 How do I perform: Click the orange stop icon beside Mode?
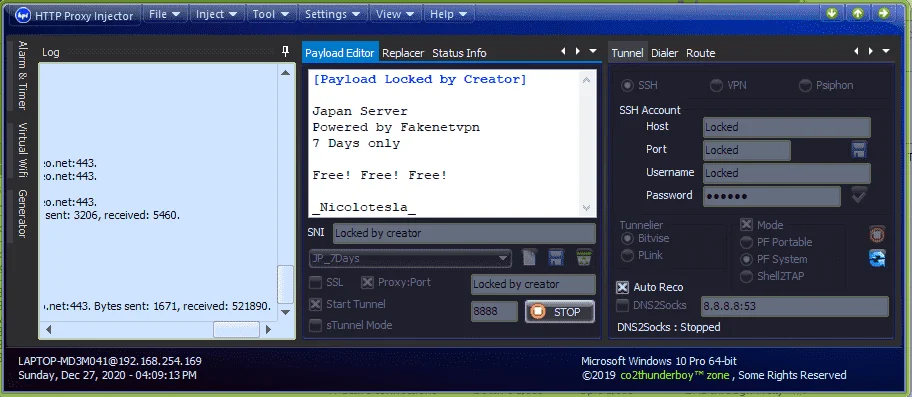point(877,234)
